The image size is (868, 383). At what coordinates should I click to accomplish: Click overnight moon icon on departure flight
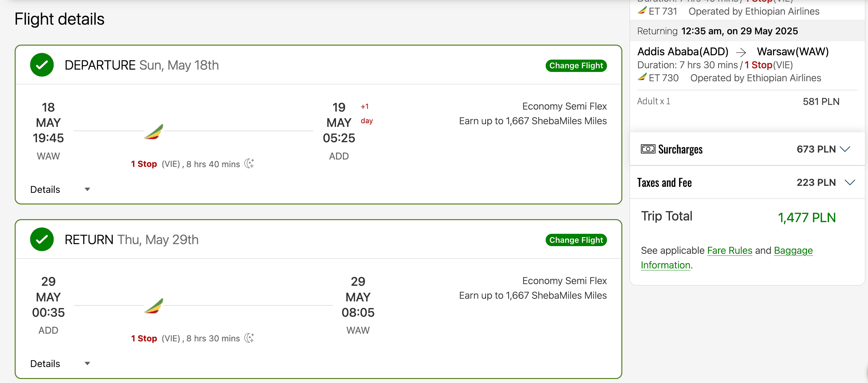(249, 164)
